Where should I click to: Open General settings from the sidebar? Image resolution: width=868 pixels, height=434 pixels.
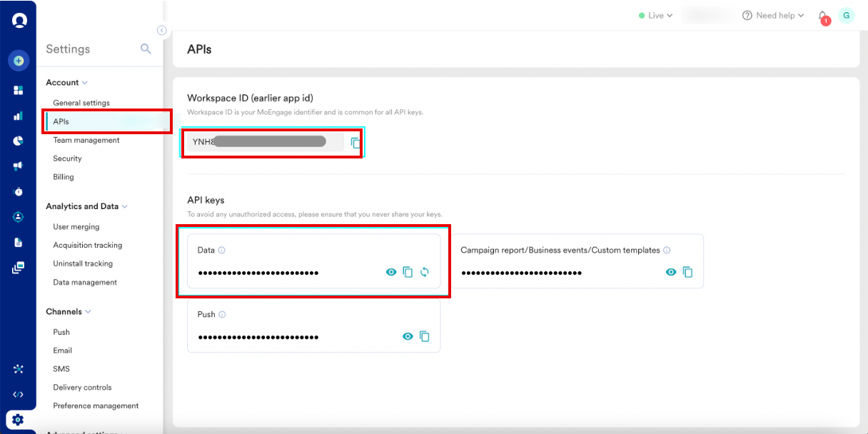[x=81, y=103]
